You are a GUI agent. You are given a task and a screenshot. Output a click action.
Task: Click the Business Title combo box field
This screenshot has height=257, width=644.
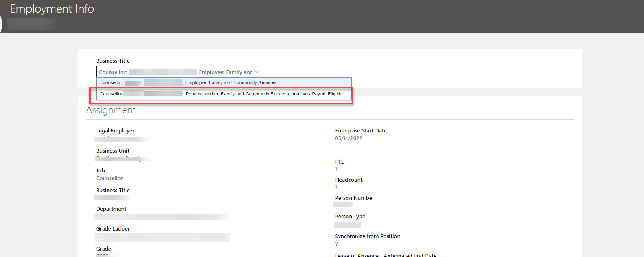pyautogui.click(x=174, y=72)
